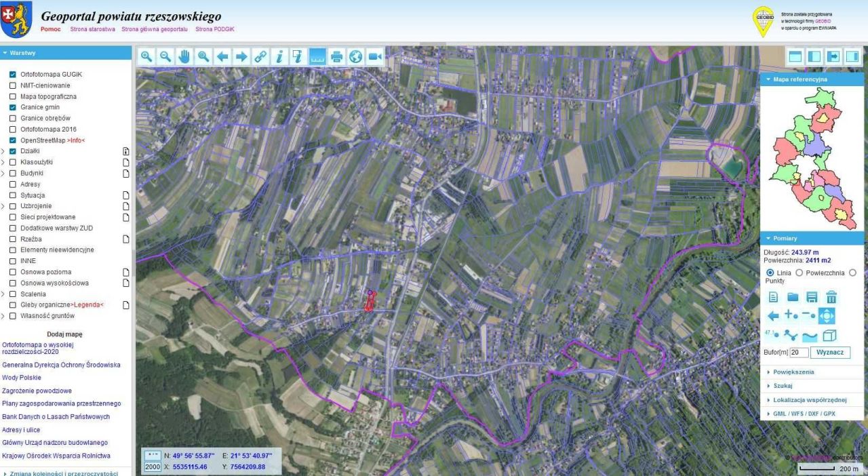Select the Powierzchnia radio button
Viewport: 868px width, 476px height.
click(800, 273)
